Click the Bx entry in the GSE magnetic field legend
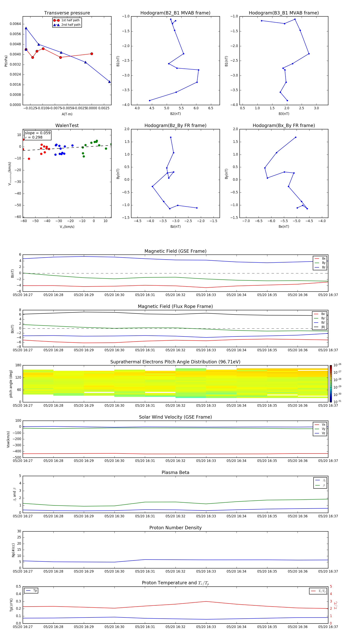Screen dimensions: 351x644 (x=320, y=259)
